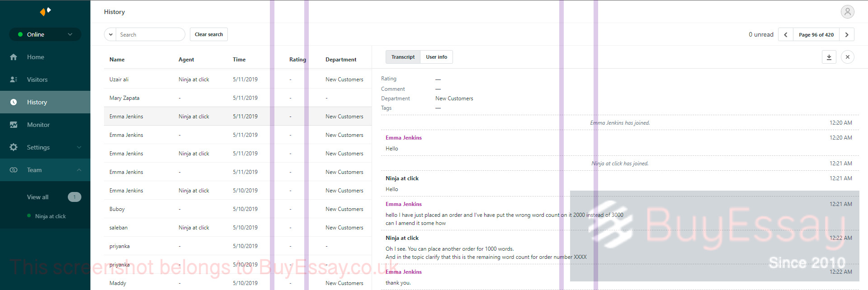This screenshot has width=868, height=290.
Task: Download the chat transcript
Action: coord(829,57)
